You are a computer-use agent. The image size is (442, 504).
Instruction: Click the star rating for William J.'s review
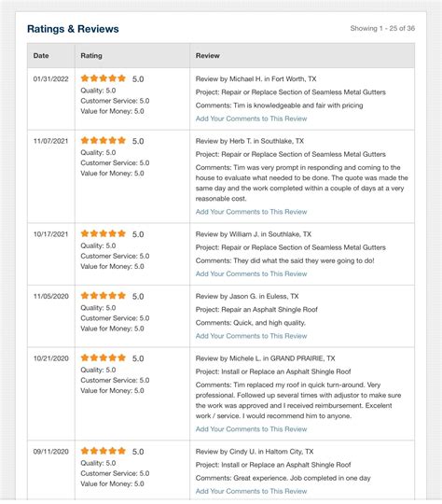pyautogui.click(x=104, y=233)
